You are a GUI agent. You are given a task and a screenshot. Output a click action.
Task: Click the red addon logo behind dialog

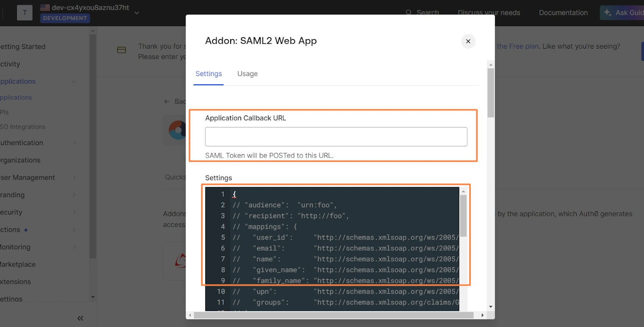click(181, 260)
